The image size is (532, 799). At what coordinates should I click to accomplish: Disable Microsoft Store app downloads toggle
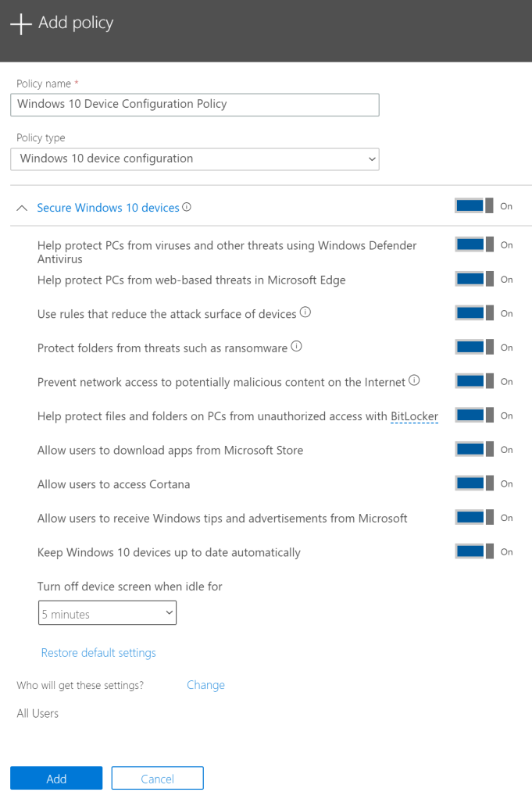coord(474,450)
